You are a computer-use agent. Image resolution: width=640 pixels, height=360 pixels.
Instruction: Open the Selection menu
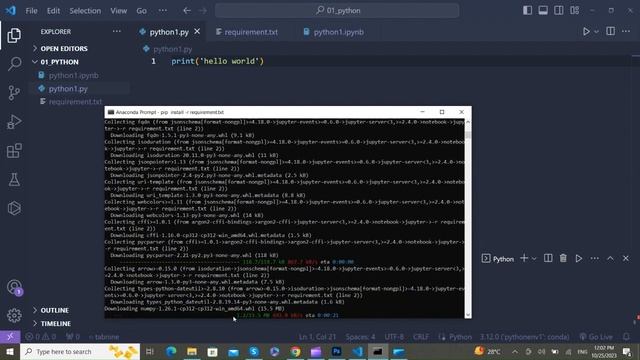coord(85,11)
